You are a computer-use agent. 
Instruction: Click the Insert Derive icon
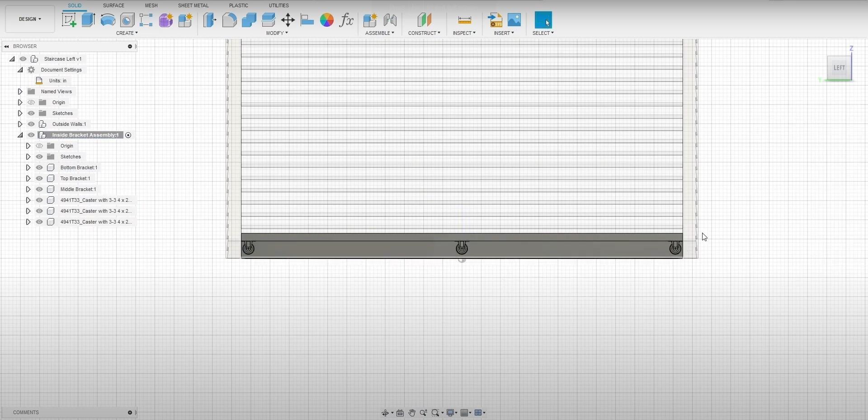click(x=495, y=20)
